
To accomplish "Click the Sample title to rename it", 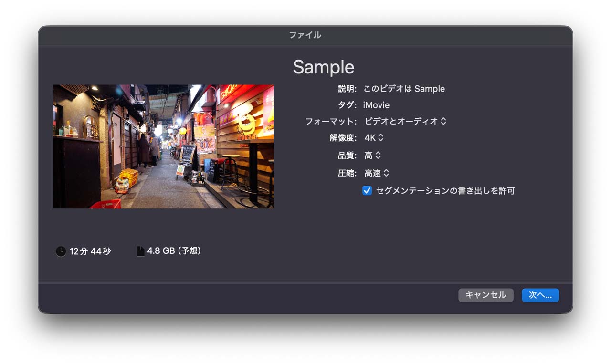I will pyautogui.click(x=324, y=67).
